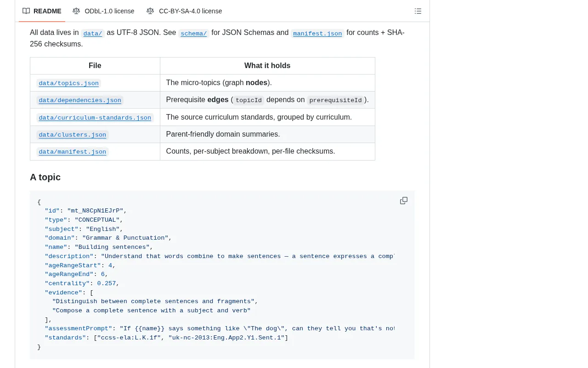
Task: Switch to CC-BY-SA-4.0 license tab
Action: pyautogui.click(x=184, y=11)
